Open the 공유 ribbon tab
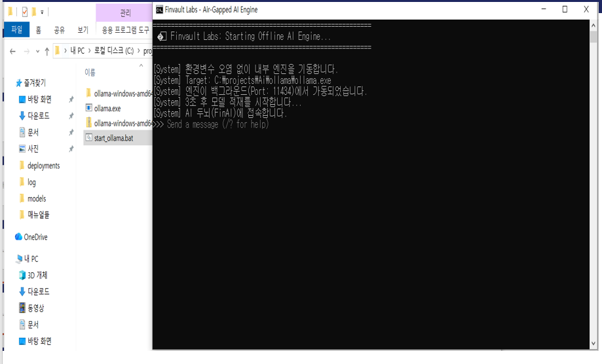 [59, 30]
